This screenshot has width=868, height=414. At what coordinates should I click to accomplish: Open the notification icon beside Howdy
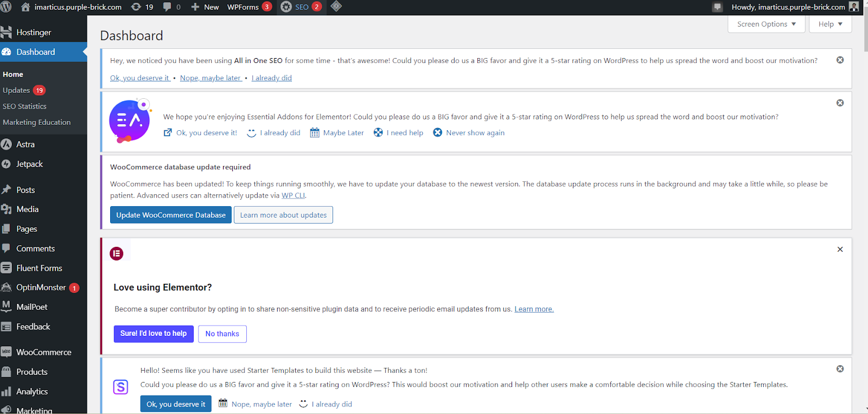coord(718,7)
